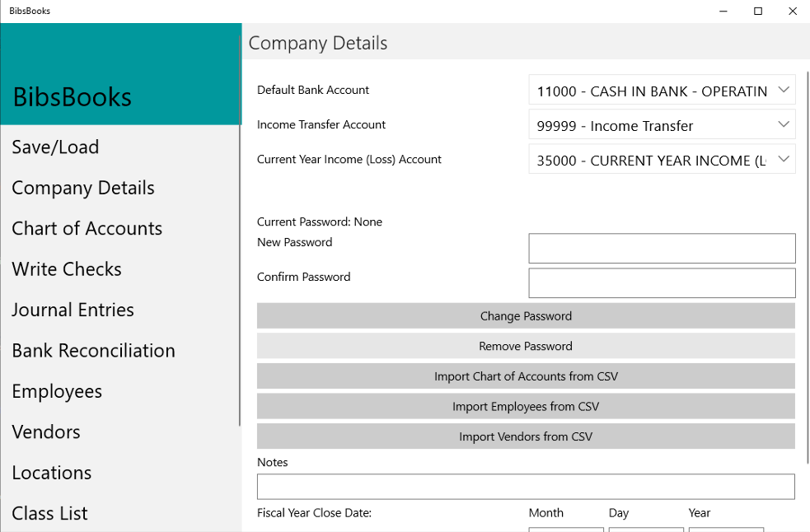Open the Employees page
The height and width of the screenshot is (532, 810).
(57, 392)
